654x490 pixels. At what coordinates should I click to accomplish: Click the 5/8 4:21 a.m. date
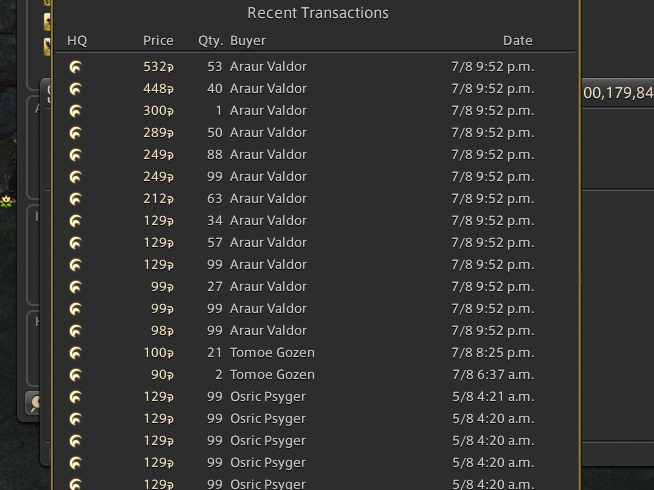493,397
